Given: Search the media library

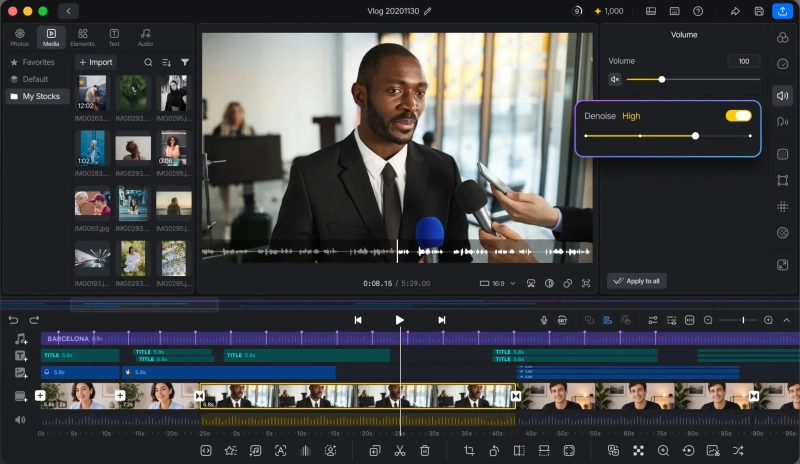Looking at the screenshot, I should (x=148, y=62).
